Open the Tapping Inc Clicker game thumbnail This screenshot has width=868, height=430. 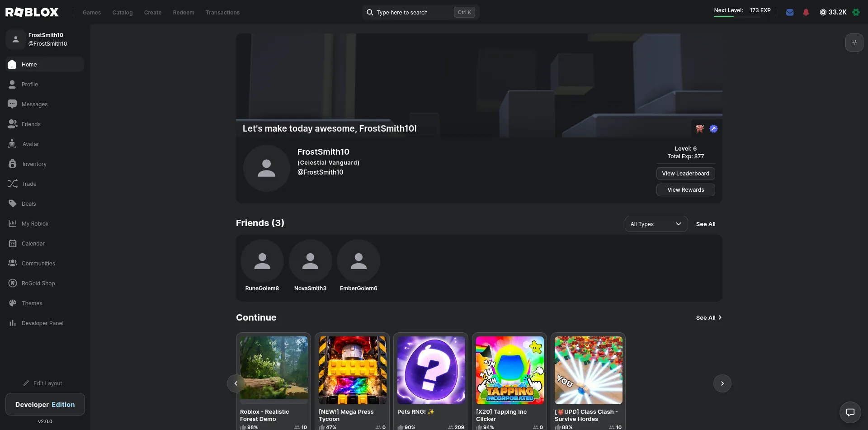tap(509, 370)
